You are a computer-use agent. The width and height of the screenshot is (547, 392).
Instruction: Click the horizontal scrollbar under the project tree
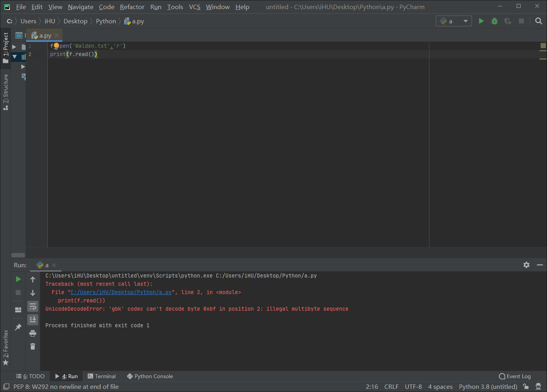(x=18, y=255)
